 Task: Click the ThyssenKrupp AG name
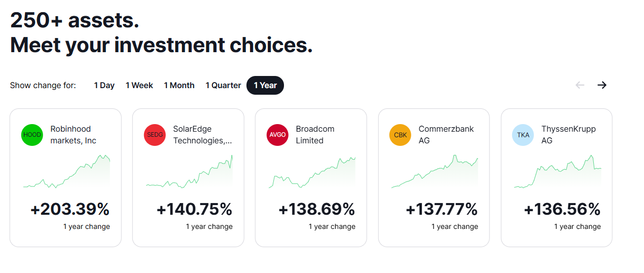click(x=568, y=135)
